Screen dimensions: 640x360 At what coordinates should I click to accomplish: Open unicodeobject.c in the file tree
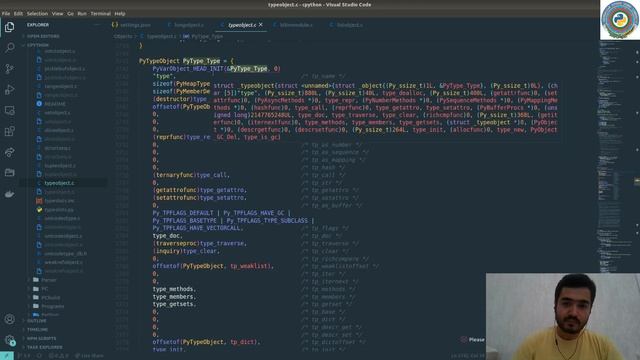pyautogui.click(x=63, y=236)
